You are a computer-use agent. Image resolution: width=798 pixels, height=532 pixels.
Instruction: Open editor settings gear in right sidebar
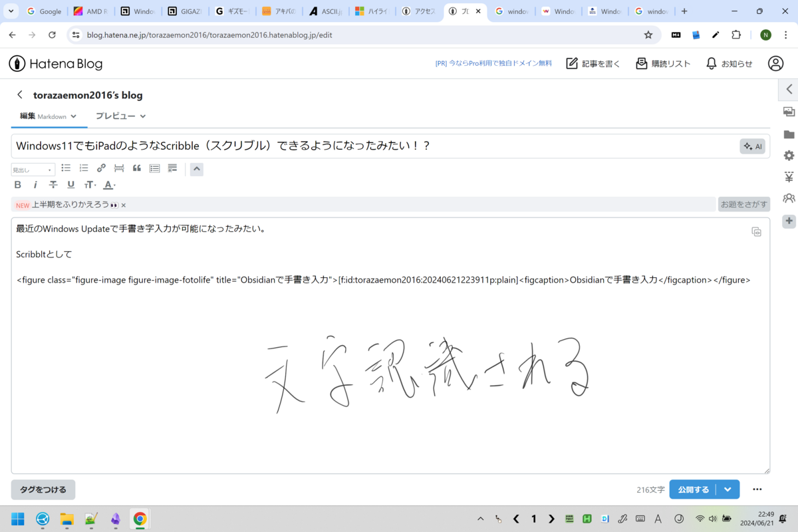(789, 156)
